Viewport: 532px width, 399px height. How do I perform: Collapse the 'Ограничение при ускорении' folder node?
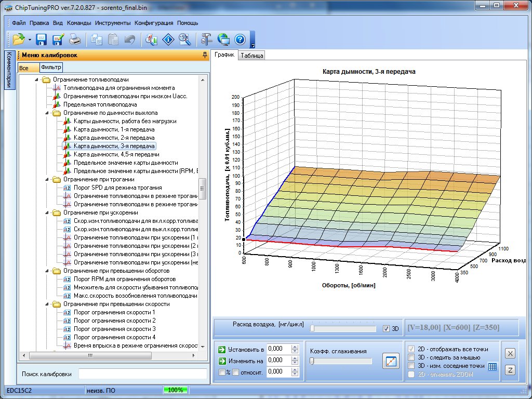(x=46, y=212)
